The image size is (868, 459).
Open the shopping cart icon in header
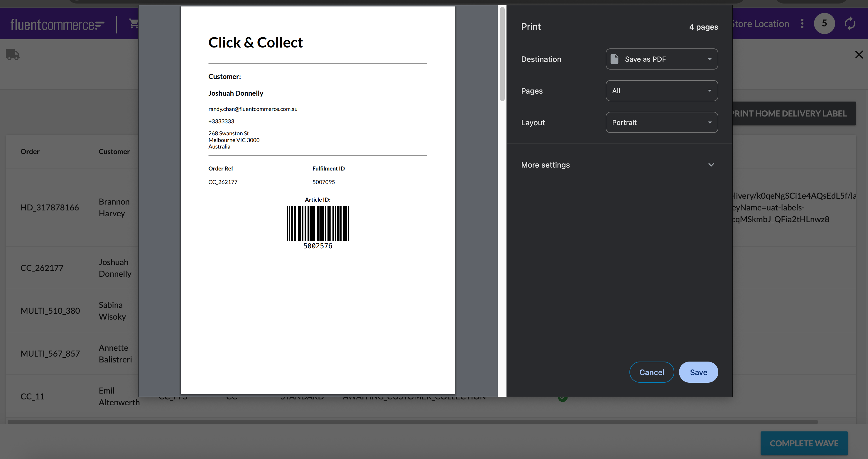click(x=134, y=23)
